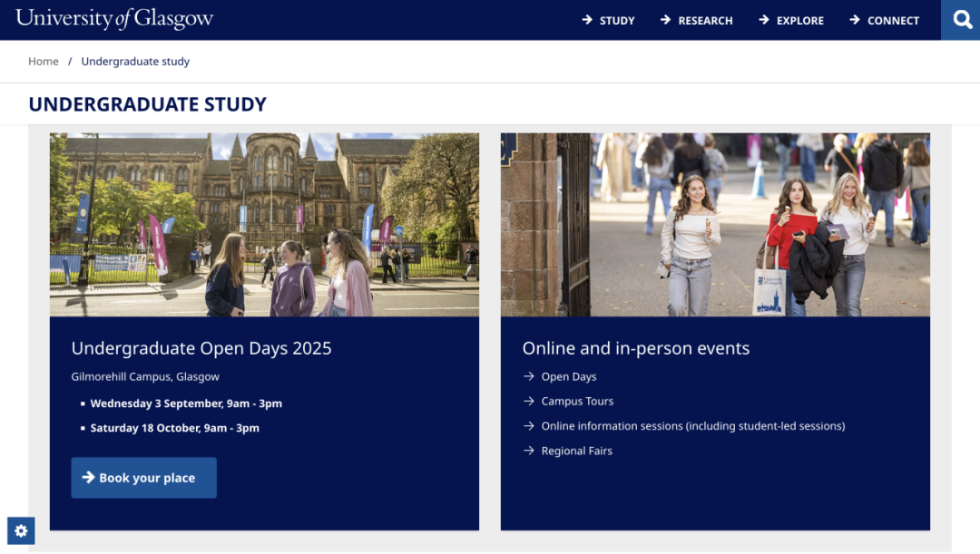Open the site search magnifier icon
The image size is (980, 554).
click(x=961, y=20)
